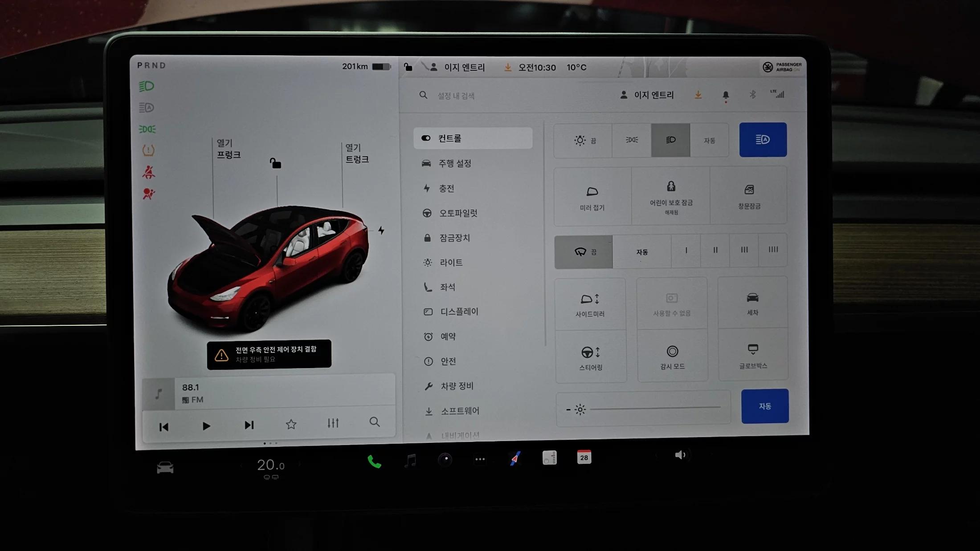Viewport: 980px width, 551px height.
Task: Open the 오토파일럿 settings menu
Action: tap(458, 213)
